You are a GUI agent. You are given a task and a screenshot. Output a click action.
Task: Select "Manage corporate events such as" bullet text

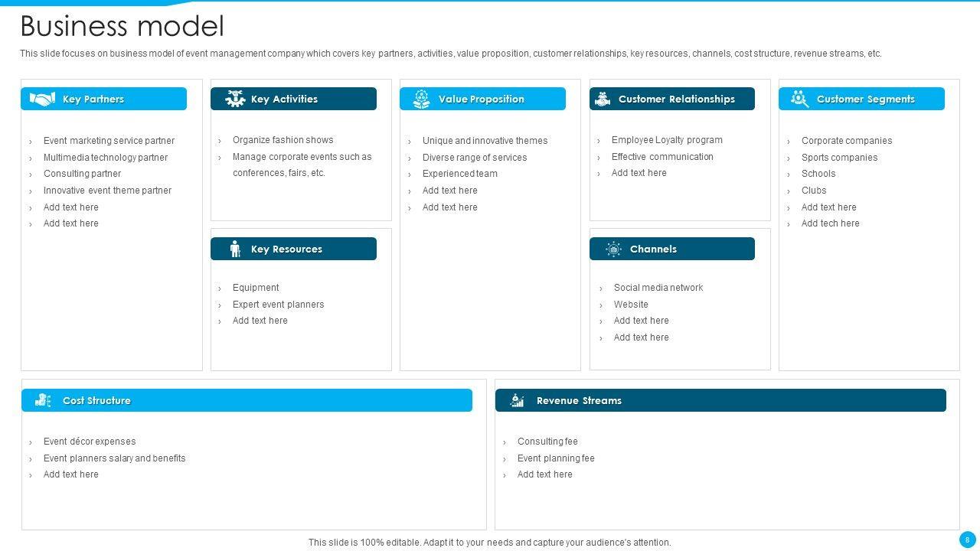(x=302, y=157)
